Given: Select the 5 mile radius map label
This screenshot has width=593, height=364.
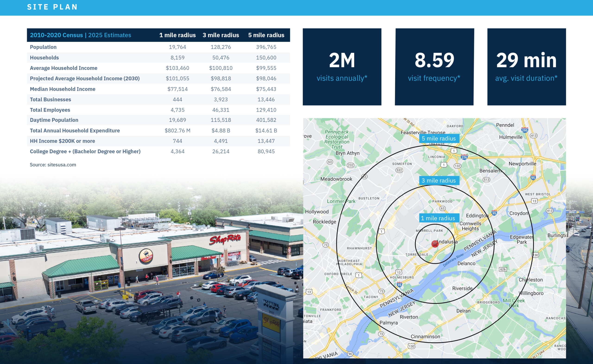Looking at the screenshot, I should tap(439, 139).
